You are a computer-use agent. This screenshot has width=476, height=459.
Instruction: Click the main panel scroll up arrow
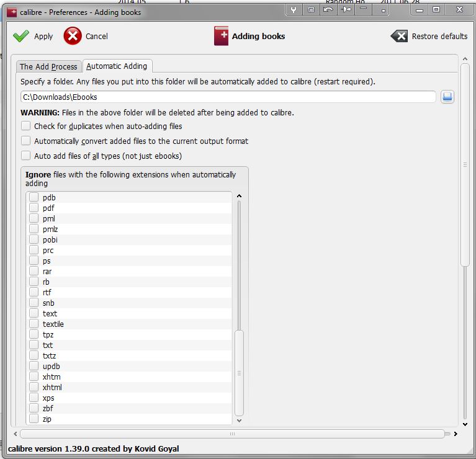tap(465, 58)
